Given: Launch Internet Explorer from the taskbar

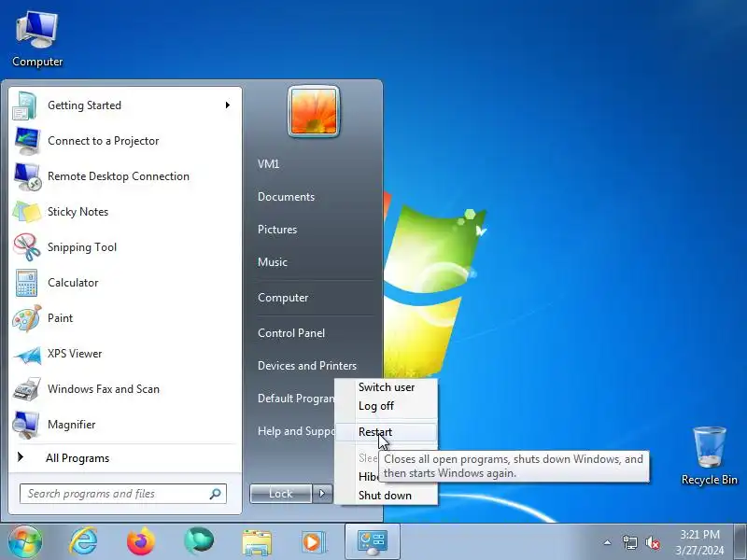Looking at the screenshot, I should (83, 542).
